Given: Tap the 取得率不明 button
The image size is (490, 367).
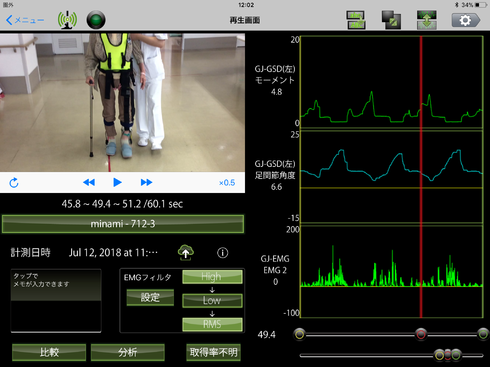Looking at the screenshot, I should [213, 352].
